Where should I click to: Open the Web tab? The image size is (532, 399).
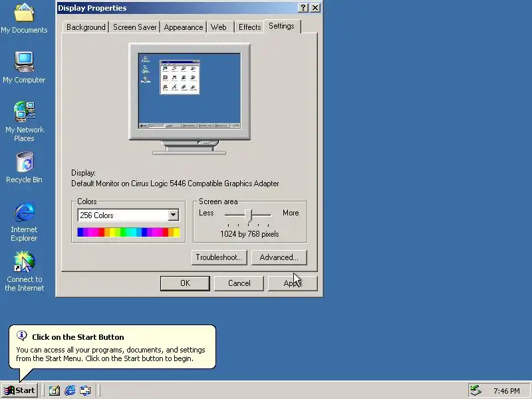(x=219, y=27)
